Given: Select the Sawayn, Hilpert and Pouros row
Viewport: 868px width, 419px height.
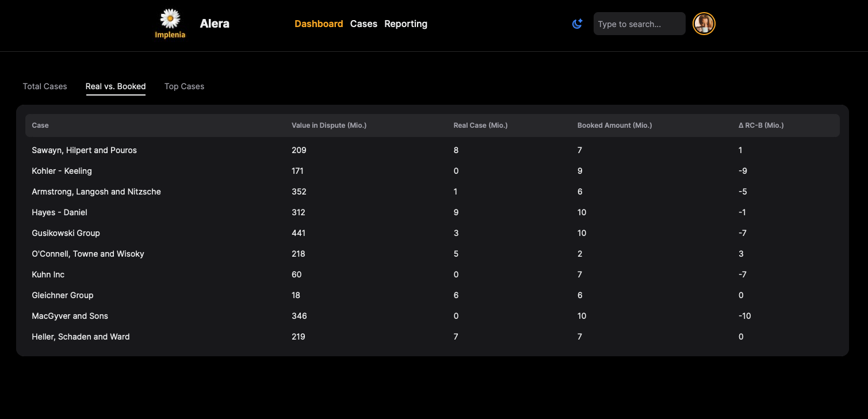Looking at the screenshot, I should point(433,150).
